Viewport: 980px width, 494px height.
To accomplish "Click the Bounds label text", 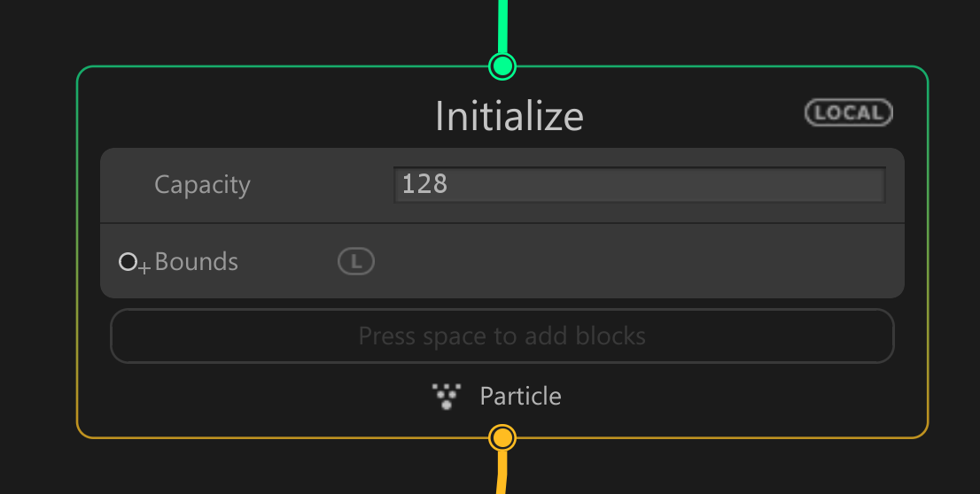I will coord(196,262).
